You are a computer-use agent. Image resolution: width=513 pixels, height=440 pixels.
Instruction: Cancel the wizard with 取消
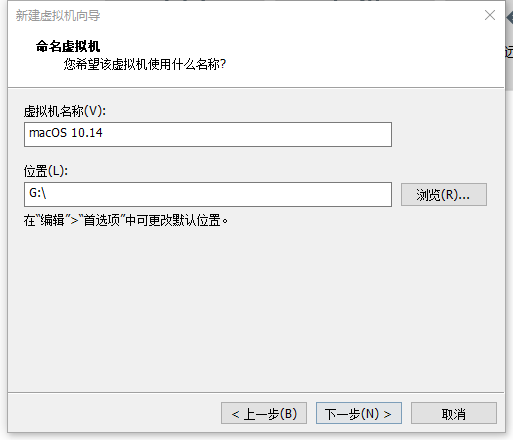point(454,413)
